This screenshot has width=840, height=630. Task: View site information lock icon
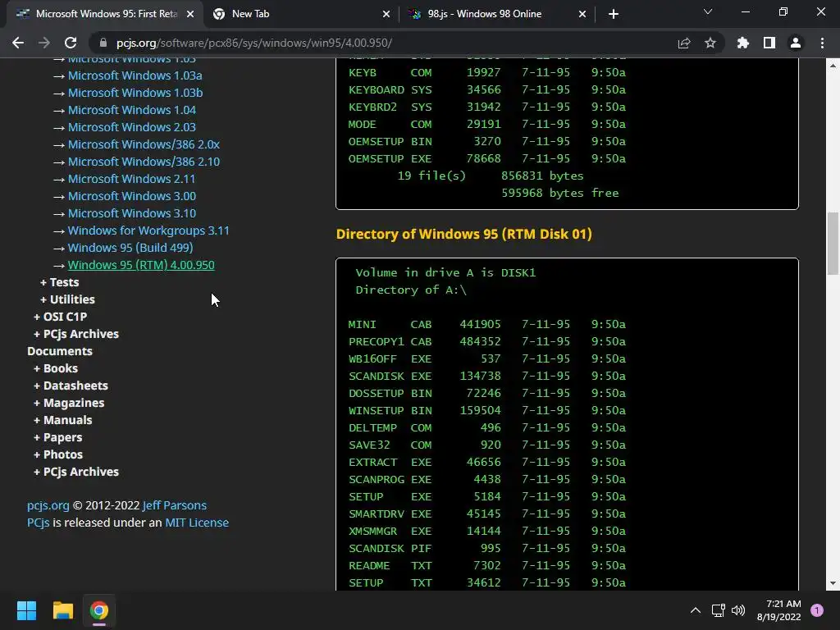[x=103, y=43]
